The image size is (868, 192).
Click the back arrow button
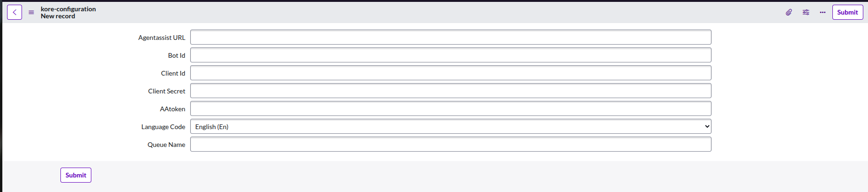[15, 12]
